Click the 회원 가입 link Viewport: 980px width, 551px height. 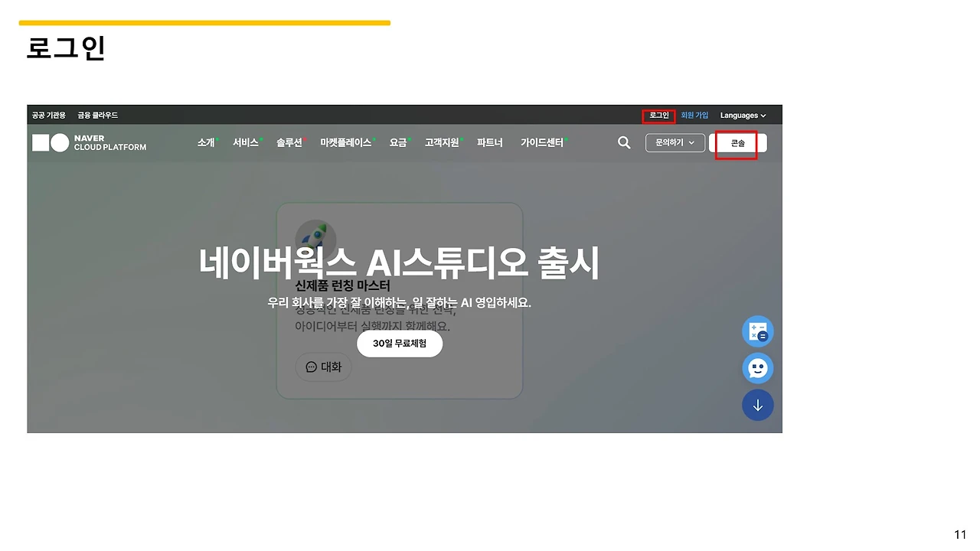click(694, 115)
